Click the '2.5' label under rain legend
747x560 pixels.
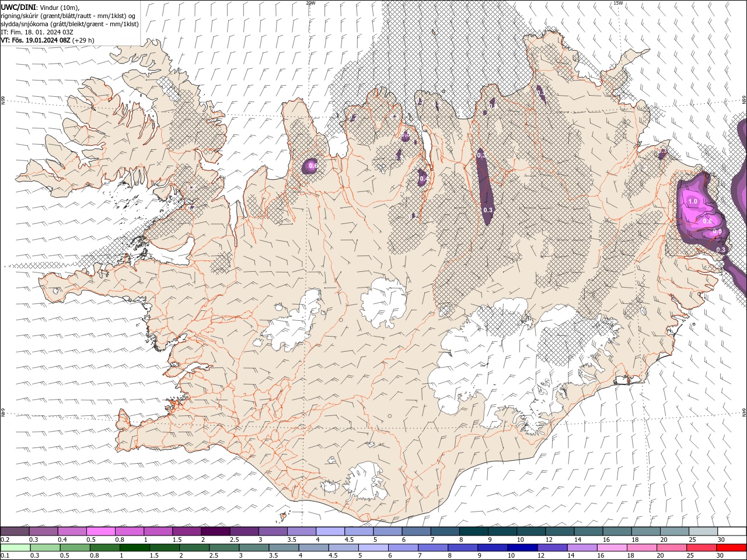(214, 555)
